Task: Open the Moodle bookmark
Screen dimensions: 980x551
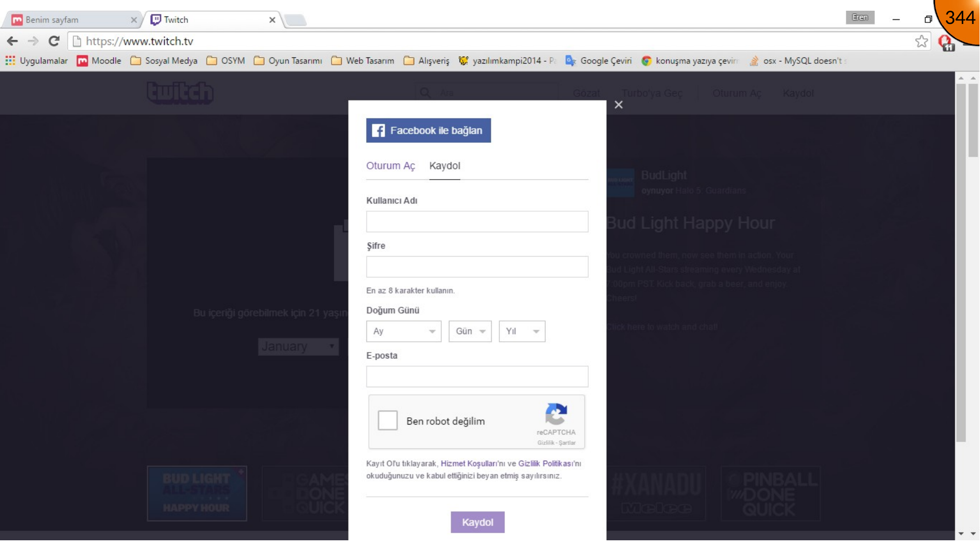Action: click(99, 61)
